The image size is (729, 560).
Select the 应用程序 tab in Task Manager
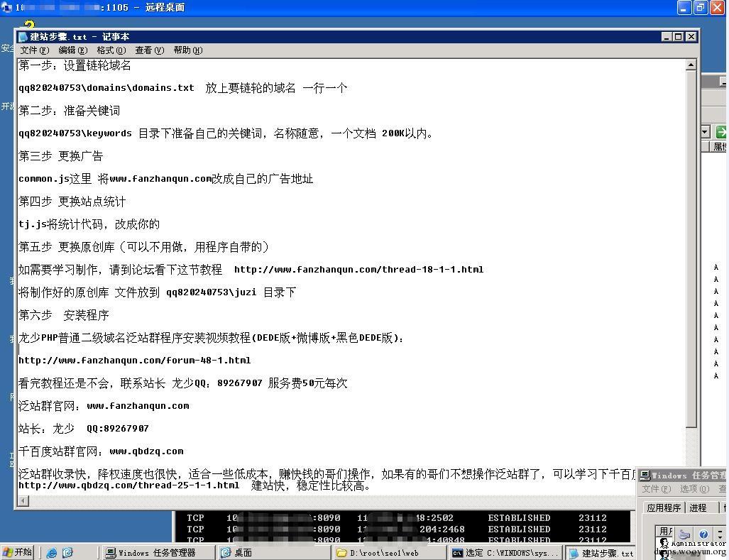664,508
